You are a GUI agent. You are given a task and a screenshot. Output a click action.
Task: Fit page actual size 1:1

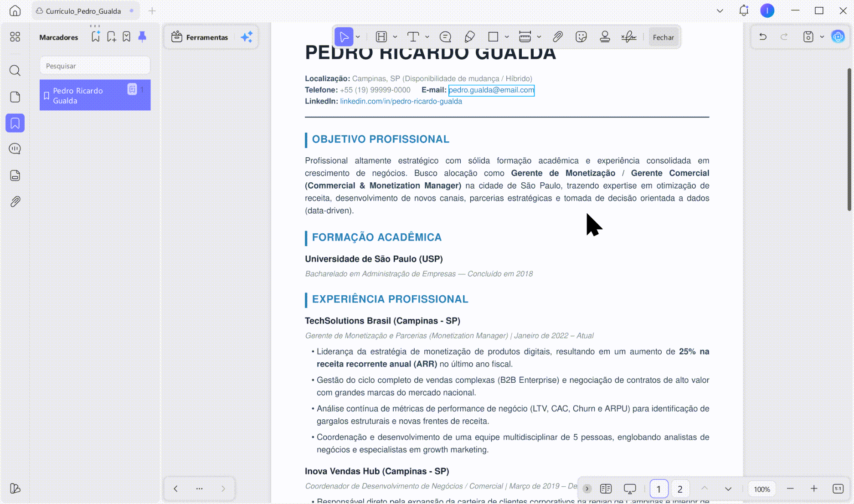[838, 489]
